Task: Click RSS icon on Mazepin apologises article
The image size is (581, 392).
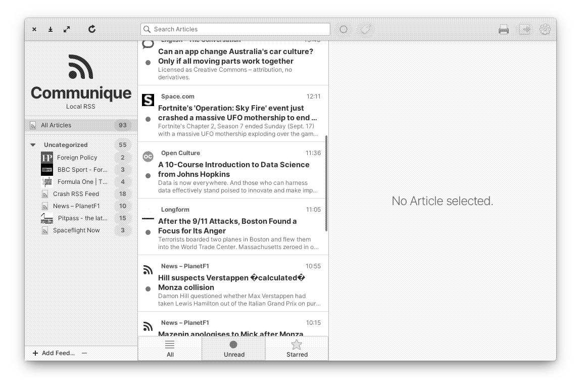Action: (148, 326)
